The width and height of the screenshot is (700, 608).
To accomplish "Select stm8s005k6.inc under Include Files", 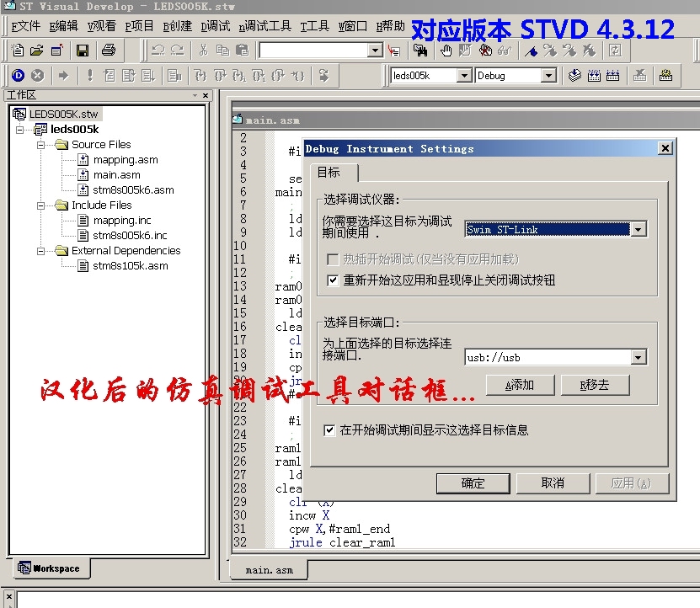I will 130,235.
